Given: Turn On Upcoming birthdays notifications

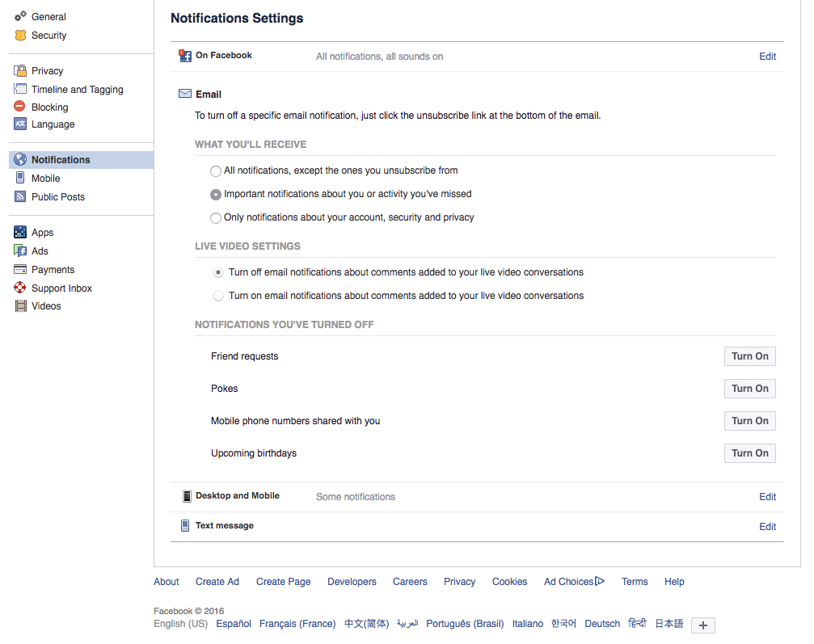Looking at the screenshot, I should point(749,453).
